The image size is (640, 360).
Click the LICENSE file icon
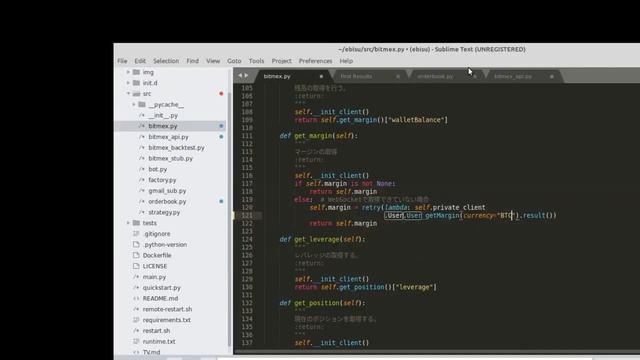tap(136, 266)
